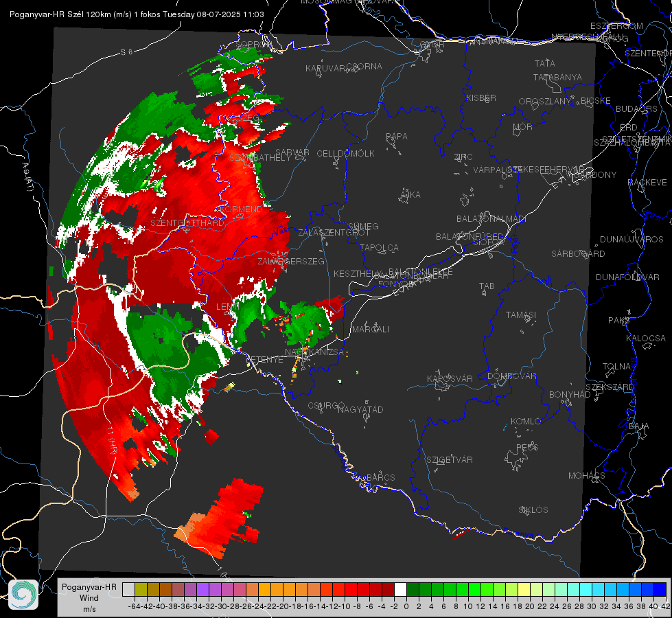
Task: Click the BARCS city label
Action: [x=380, y=478]
